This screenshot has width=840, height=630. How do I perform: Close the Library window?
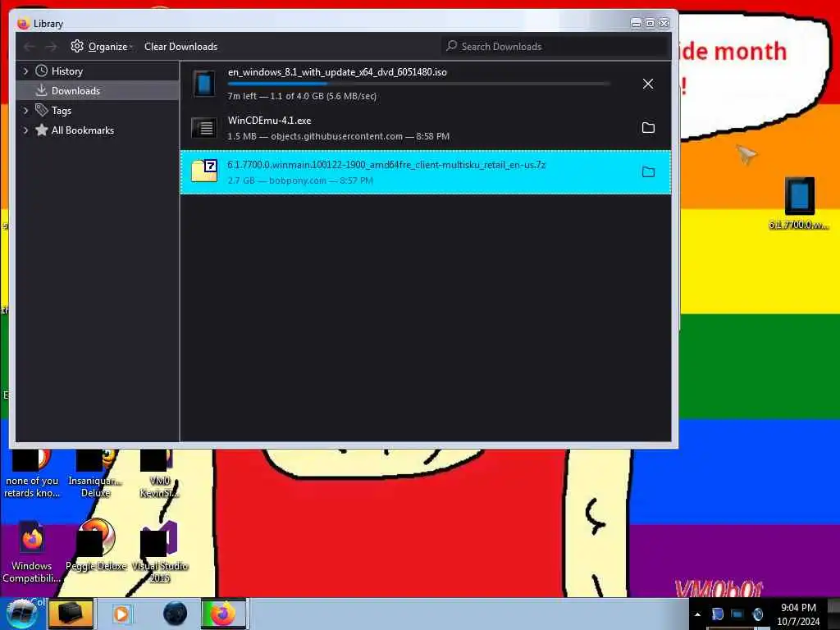(x=664, y=23)
